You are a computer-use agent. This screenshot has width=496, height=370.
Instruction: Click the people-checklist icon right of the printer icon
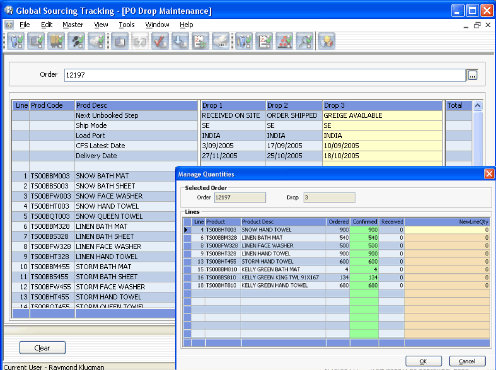click(244, 41)
